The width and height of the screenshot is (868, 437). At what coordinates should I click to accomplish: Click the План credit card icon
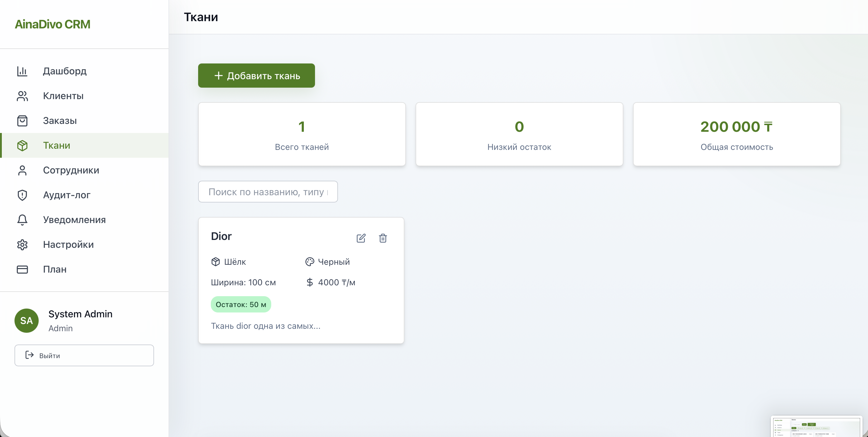(x=22, y=269)
